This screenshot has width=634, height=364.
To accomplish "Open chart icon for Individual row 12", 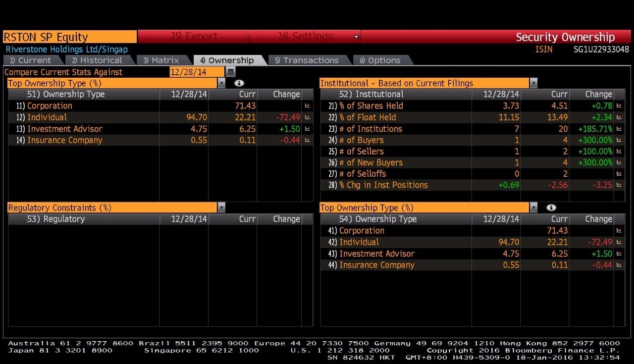I will point(308,117).
